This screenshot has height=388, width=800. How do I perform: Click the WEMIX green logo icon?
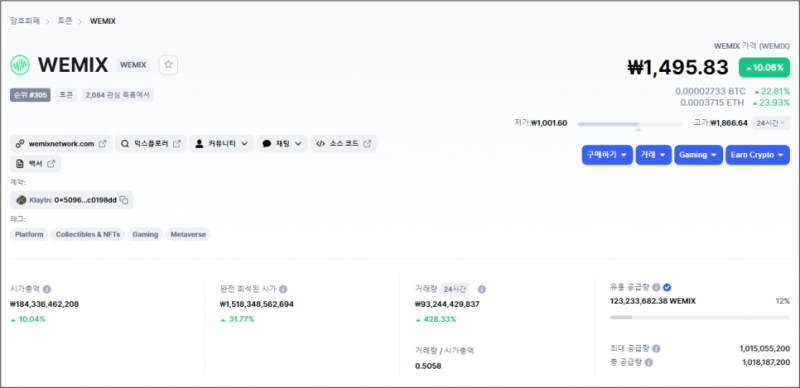pyautogui.click(x=20, y=65)
